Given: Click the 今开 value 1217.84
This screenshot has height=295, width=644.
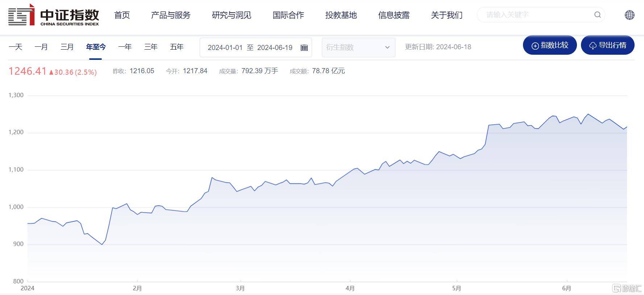Looking at the screenshot, I should click(195, 71).
